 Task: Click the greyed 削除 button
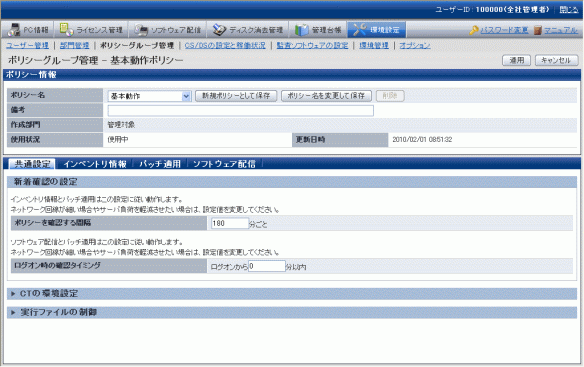click(x=390, y=96)
